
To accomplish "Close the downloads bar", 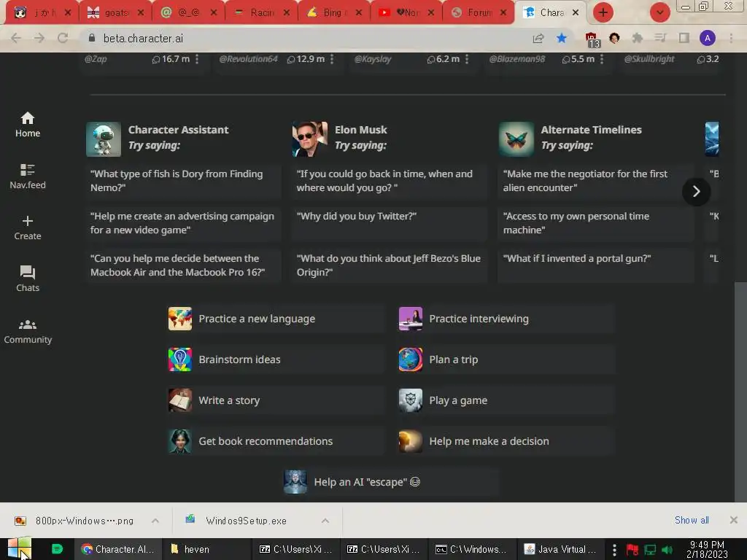I will [x=734, y=520].
